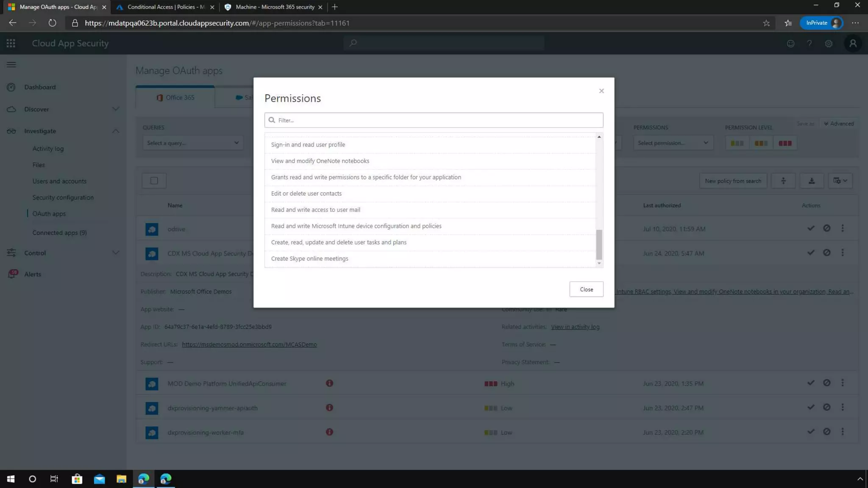868x488 pixels.
Task: Click the ban icon for odrive app
Action: [826, 228]
